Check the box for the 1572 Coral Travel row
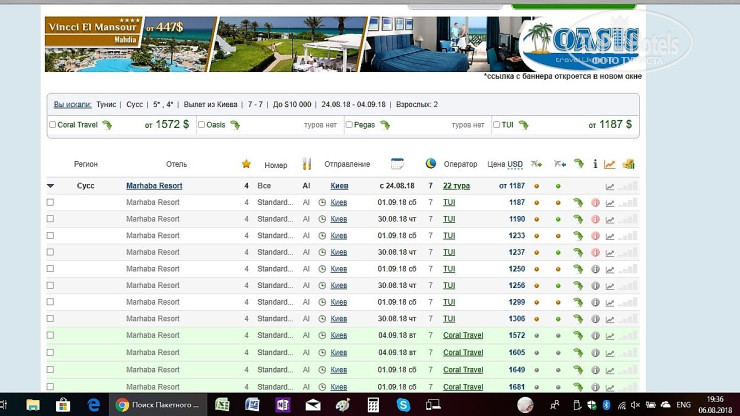Viewport: 740px width, 416px height. pyautogui.click(x=50, y=335)
